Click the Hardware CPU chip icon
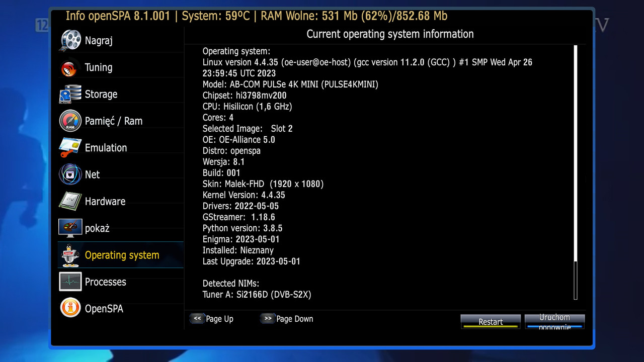This screenshot has width=644, height=362. 70,202
